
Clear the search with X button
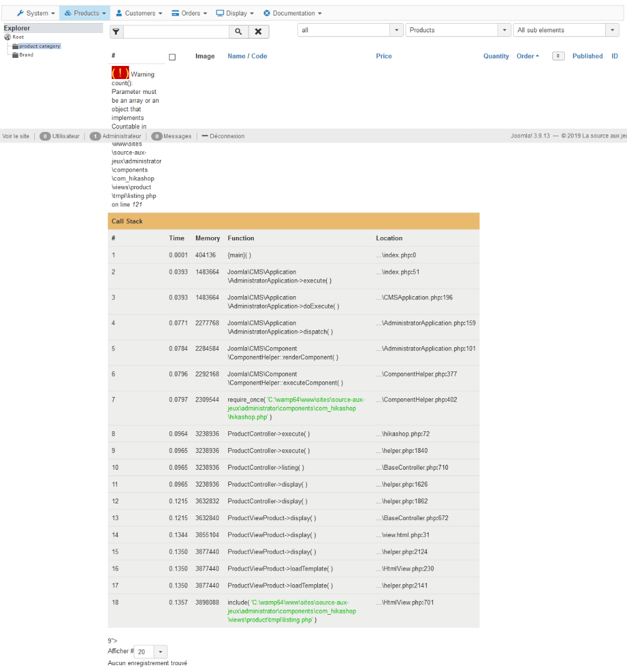coord(258,32)
